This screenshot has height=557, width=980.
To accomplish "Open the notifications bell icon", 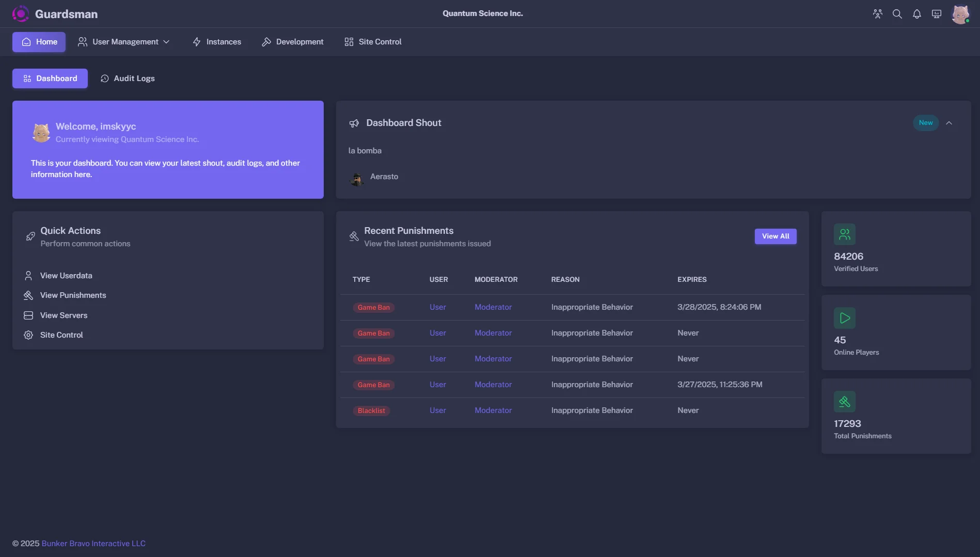I will 917,14.
